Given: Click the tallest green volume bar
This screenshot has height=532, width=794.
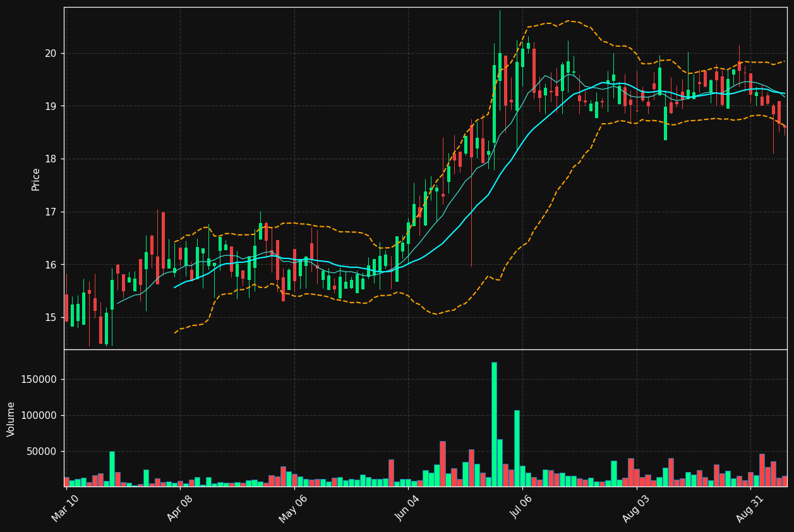Looking at the screenshot, I should point(494,425).
